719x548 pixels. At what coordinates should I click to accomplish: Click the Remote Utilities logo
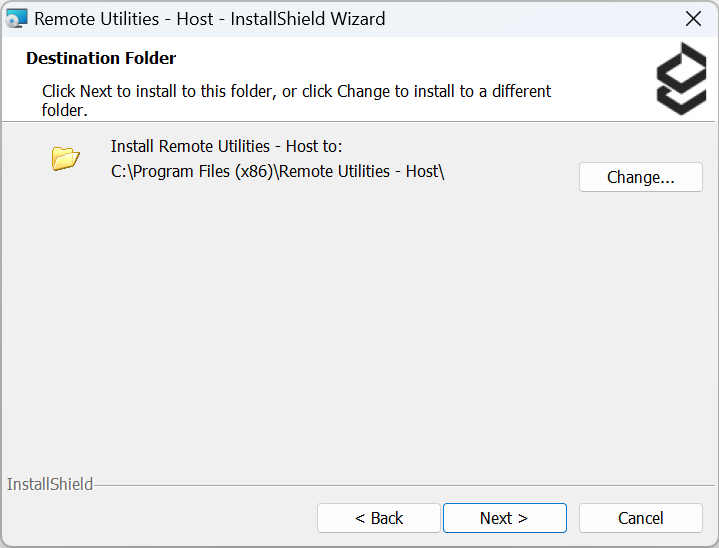[x=680, y=78]
